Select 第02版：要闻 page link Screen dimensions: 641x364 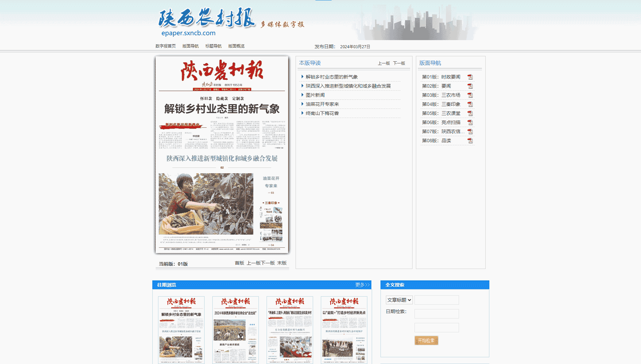pyautogui.click(x=436, y=86)
